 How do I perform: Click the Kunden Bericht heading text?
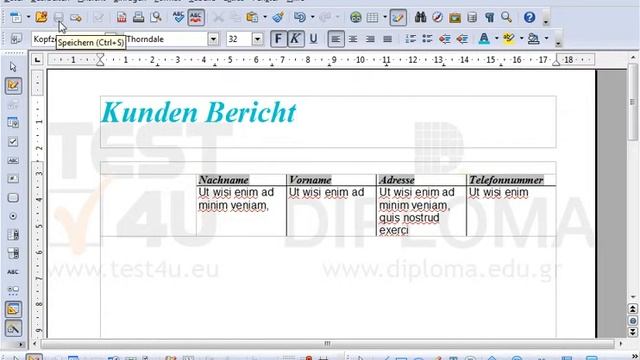(x=198, y=112)
